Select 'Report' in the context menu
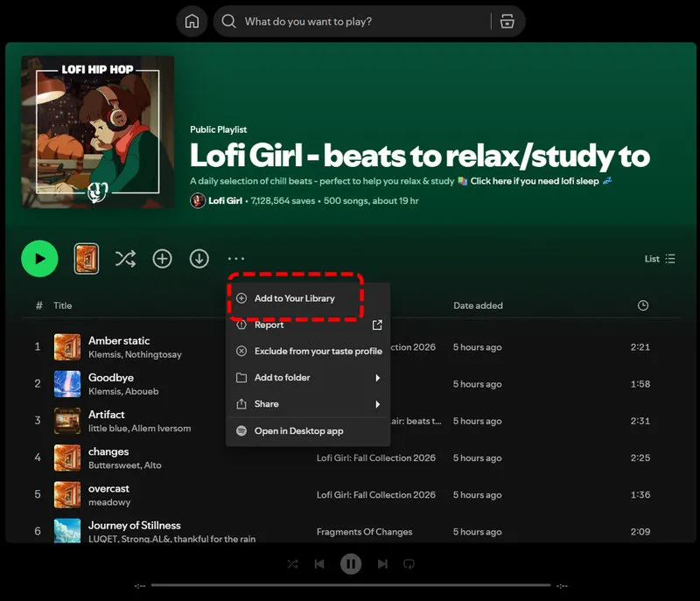This screenshot has height=601, width=700. click(x=308, y=325)
